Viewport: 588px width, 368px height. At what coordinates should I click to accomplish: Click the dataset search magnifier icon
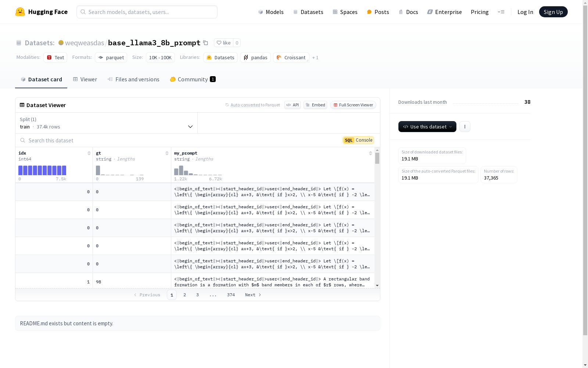(x=23, y=140)
